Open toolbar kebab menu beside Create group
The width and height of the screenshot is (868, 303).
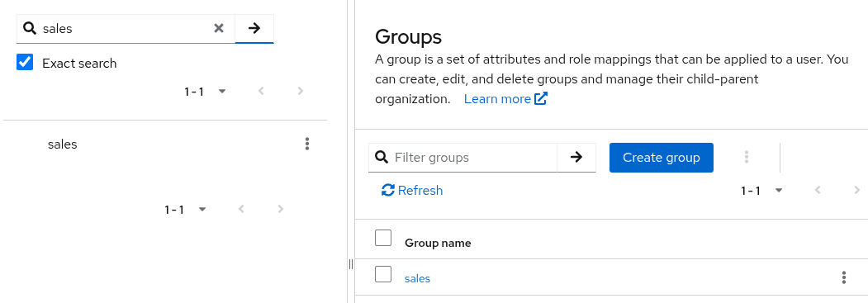pos(747,158)
